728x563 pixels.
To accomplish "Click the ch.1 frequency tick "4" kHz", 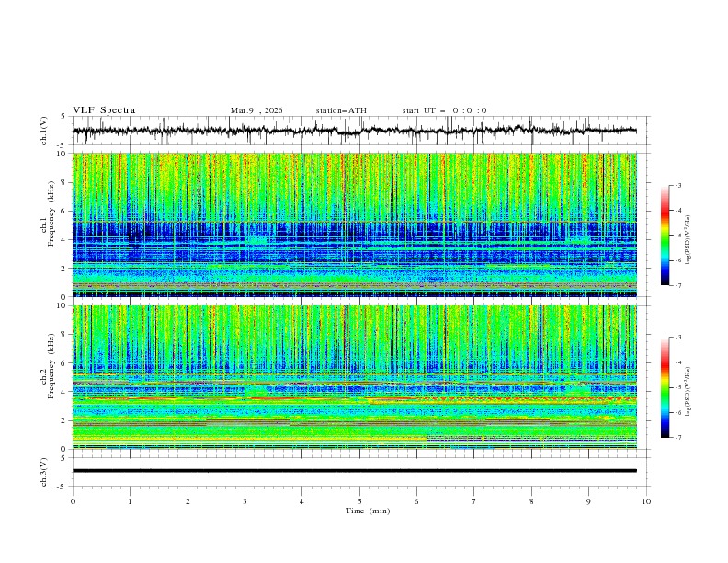I will coord(65,240).
